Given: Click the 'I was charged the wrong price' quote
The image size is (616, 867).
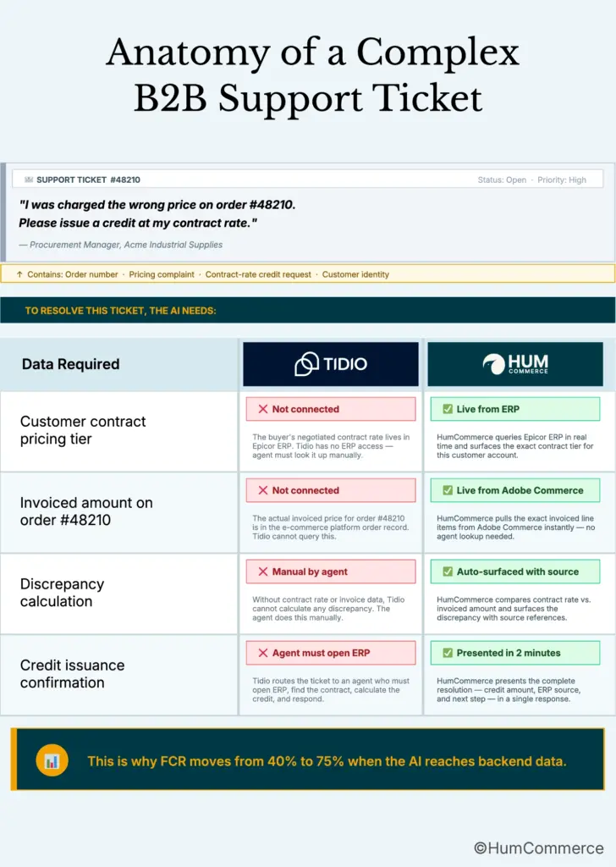Looking at the screenshot, I should coord(157,214).
